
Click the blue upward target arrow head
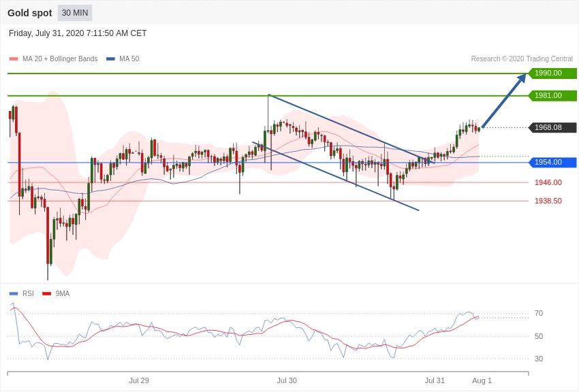click(x=522, y=78)
